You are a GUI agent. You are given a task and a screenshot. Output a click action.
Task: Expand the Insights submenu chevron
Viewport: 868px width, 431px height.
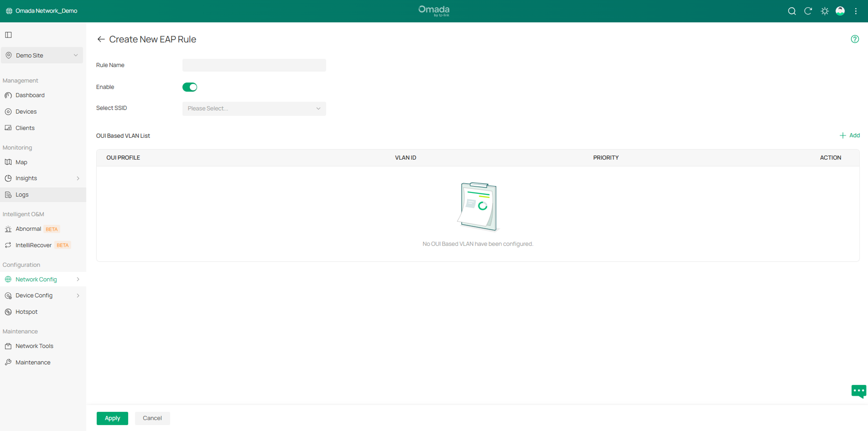(x=78, y=178)
